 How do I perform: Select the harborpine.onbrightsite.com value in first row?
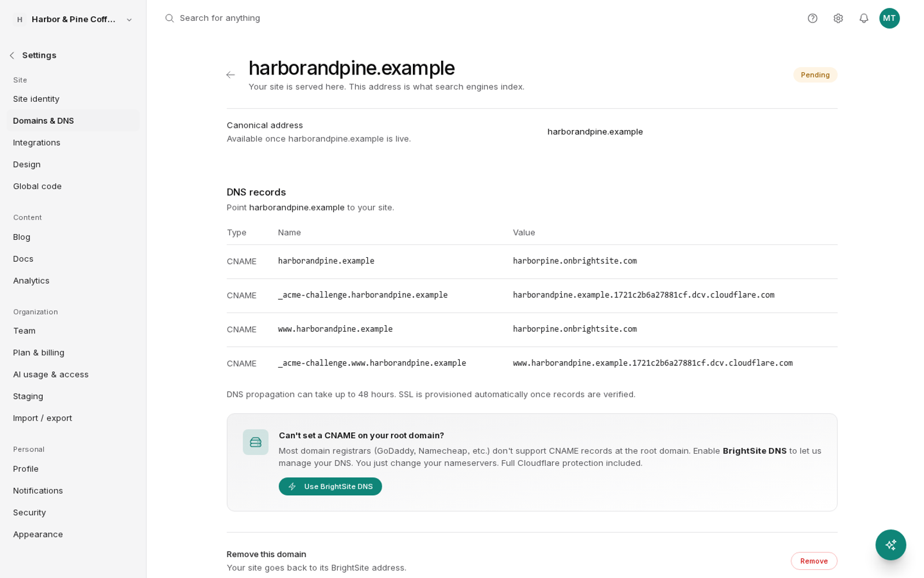[x=575, y=261]
